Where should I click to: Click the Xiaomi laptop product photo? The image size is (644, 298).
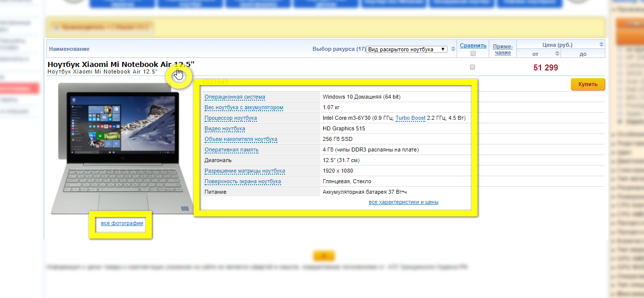122,148
